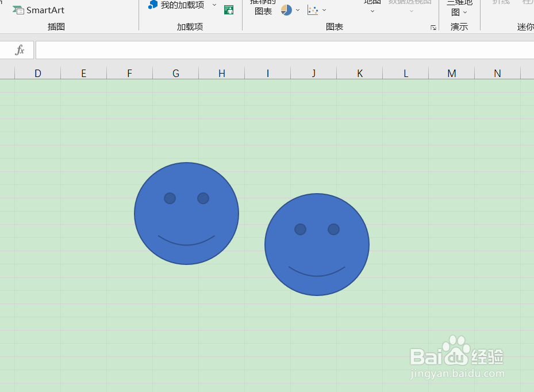Click the scatter chart insert icon
The height and width of the screenshot is (392, 534).
(313, 10)
